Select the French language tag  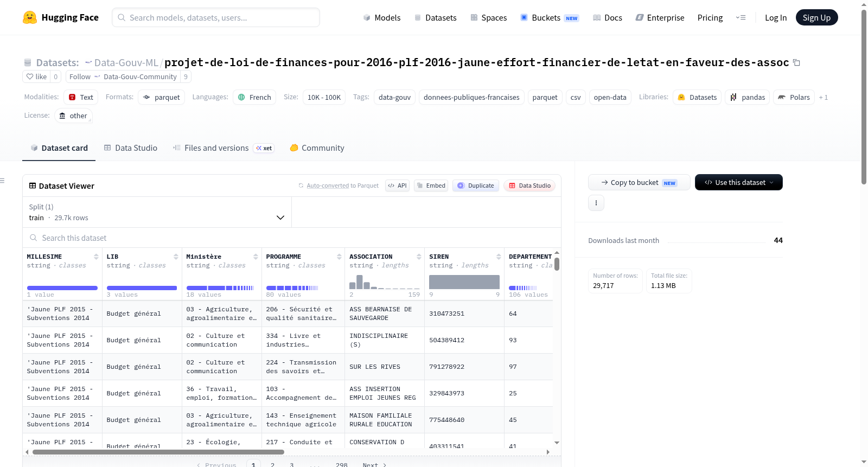(x=254, y=97)
